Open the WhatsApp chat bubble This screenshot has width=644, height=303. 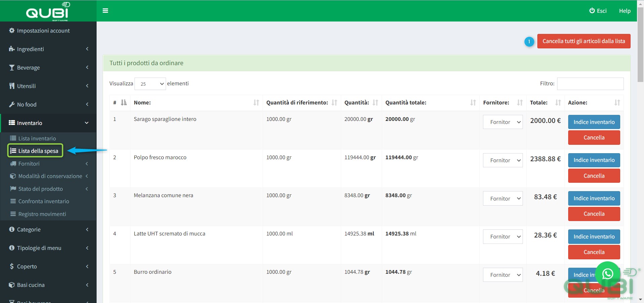click(x=607, y=274)
